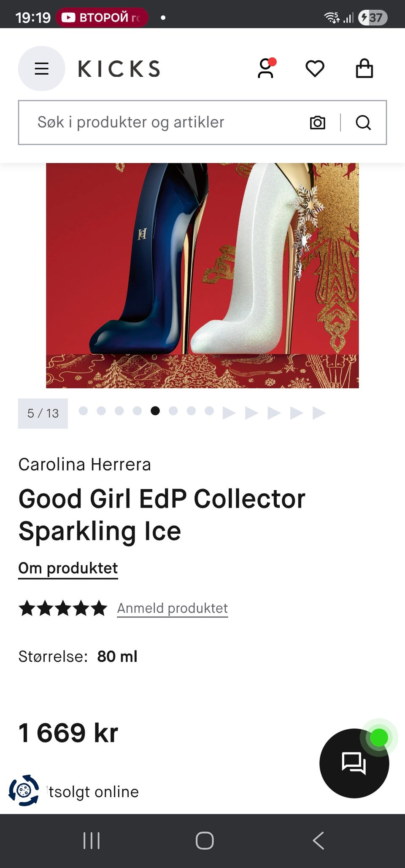Open the Anmeld produktet link
405x868 pixels.
click(173, 608)
